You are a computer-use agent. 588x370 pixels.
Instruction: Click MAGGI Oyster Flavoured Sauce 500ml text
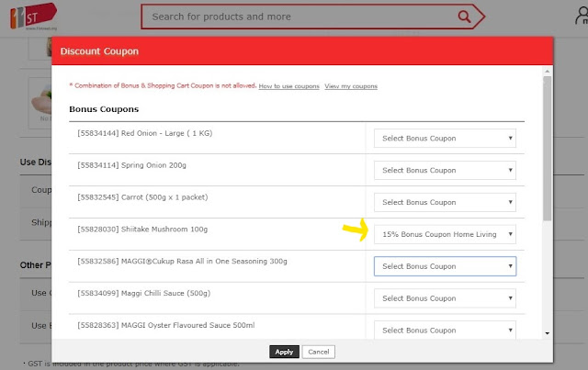[x=166, y=325]
